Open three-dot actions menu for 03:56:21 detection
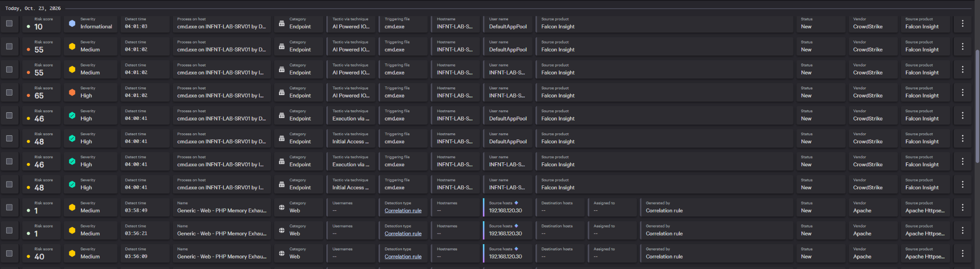 pos(962,230)
